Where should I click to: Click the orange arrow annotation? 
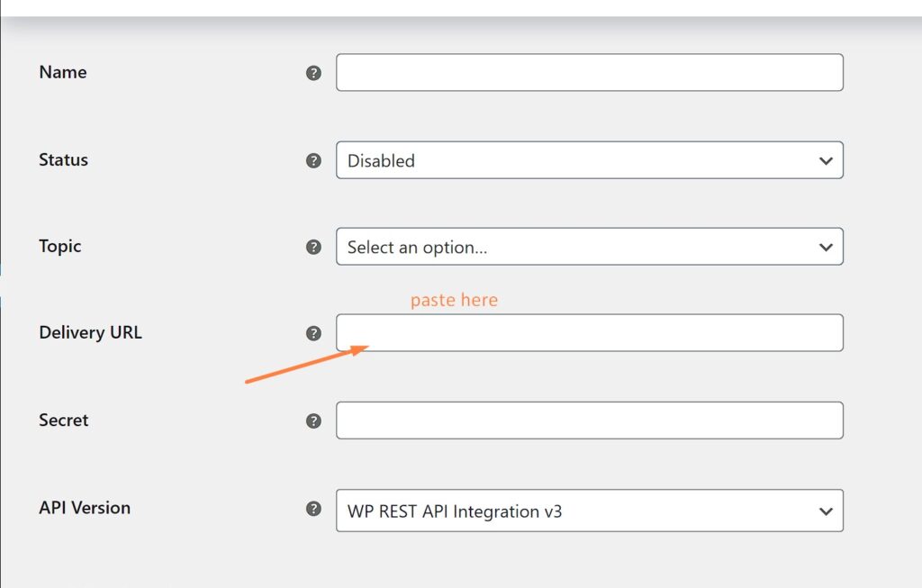[306, 365]
